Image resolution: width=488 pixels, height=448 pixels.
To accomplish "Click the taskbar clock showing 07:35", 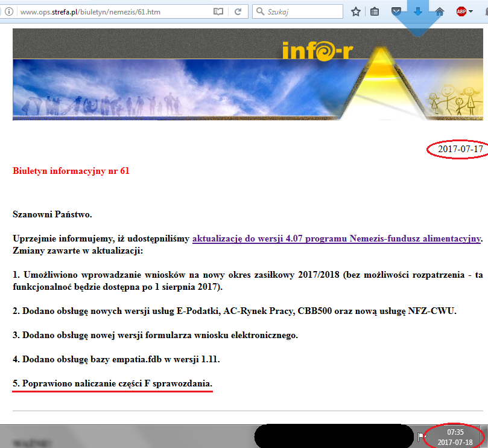I will (x=455, y=437).
